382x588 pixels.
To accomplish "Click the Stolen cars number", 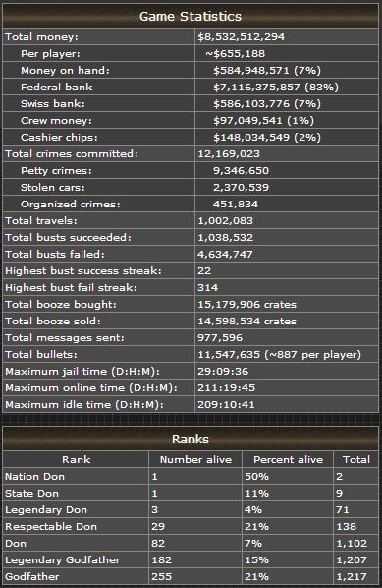I will point(241,187).
